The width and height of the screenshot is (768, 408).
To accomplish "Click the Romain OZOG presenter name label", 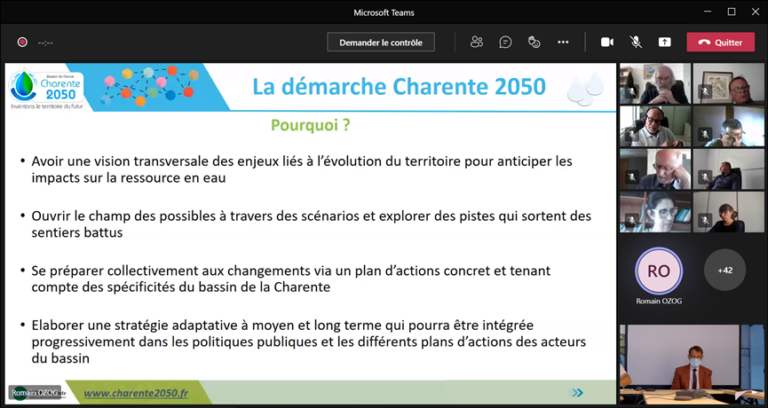I will pyautogui.click(x=34, y=393).
